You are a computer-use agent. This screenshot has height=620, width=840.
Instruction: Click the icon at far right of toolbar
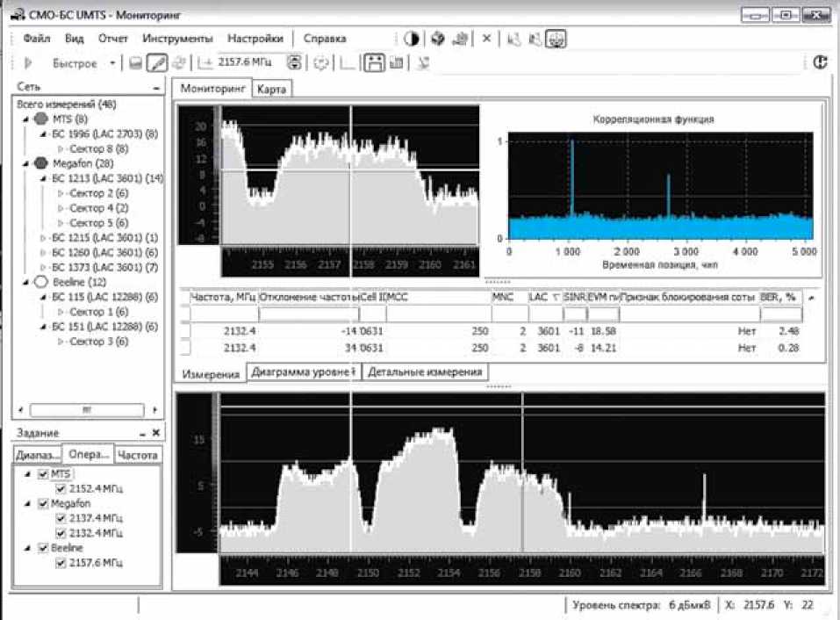[821, 62]
